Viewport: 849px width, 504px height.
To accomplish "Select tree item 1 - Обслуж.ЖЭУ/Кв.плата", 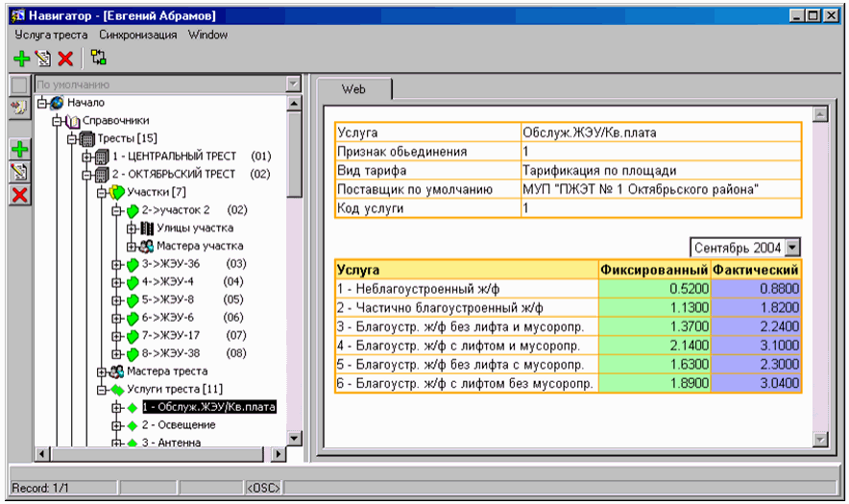I will click(209, 407).
